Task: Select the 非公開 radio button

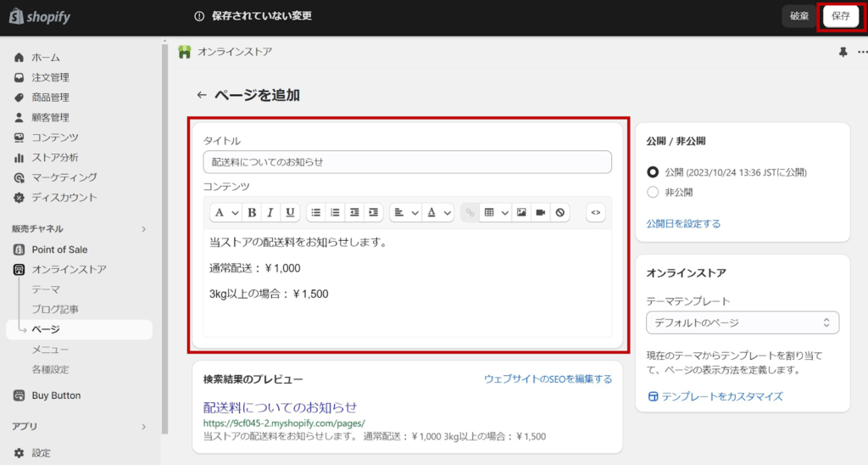Action: pos(653,193)
